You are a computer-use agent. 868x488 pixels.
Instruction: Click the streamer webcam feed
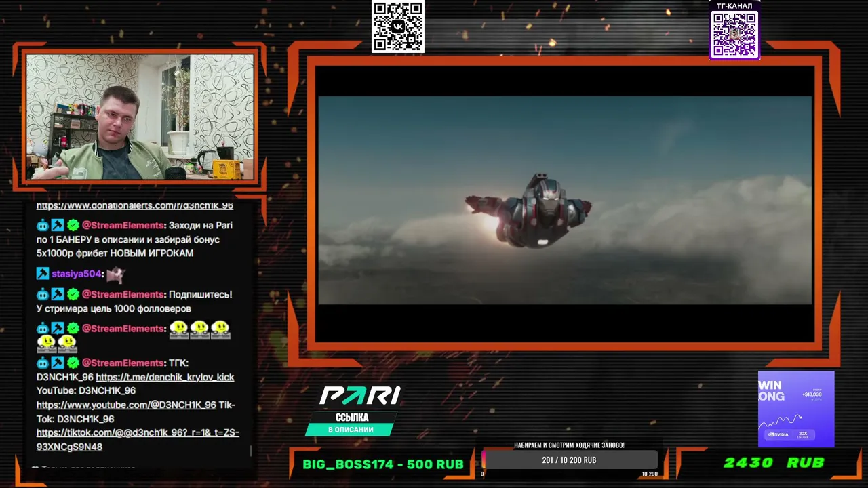click(x=140, y=117)
